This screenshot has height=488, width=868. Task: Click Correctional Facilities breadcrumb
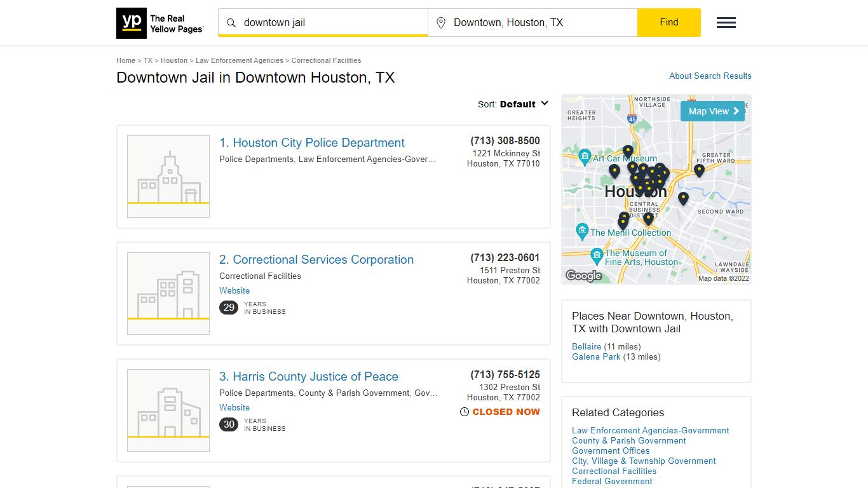[326, 60]
